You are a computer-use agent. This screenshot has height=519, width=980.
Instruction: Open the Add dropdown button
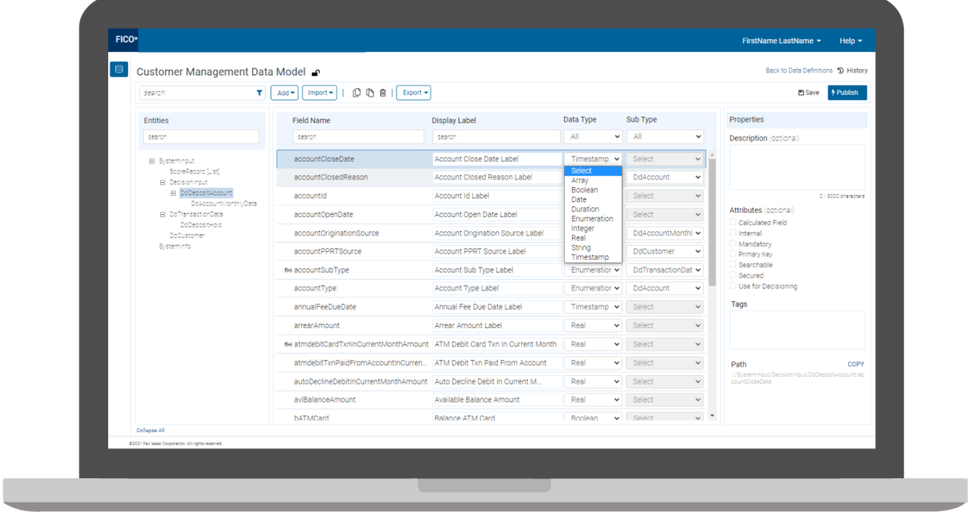coord(285,93)
